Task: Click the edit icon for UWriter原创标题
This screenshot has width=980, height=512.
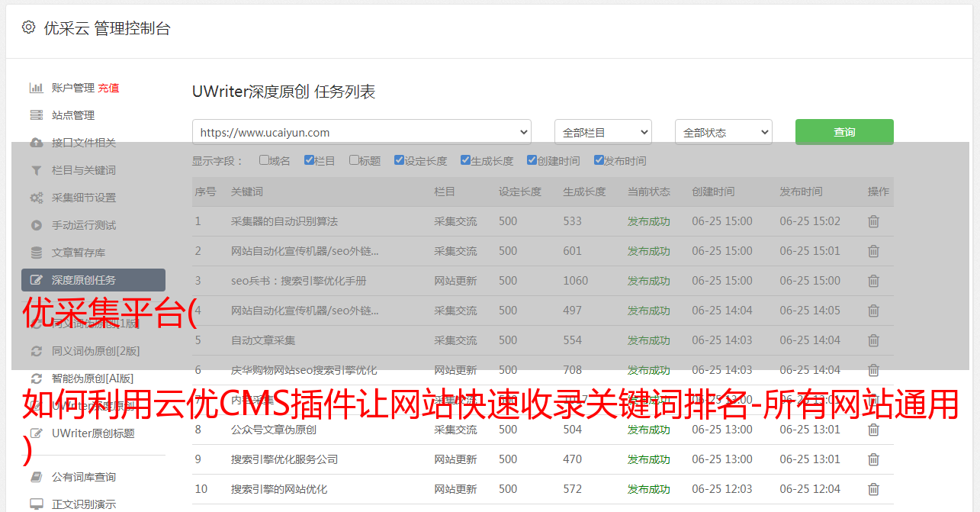Action: [x=36, y=433]
